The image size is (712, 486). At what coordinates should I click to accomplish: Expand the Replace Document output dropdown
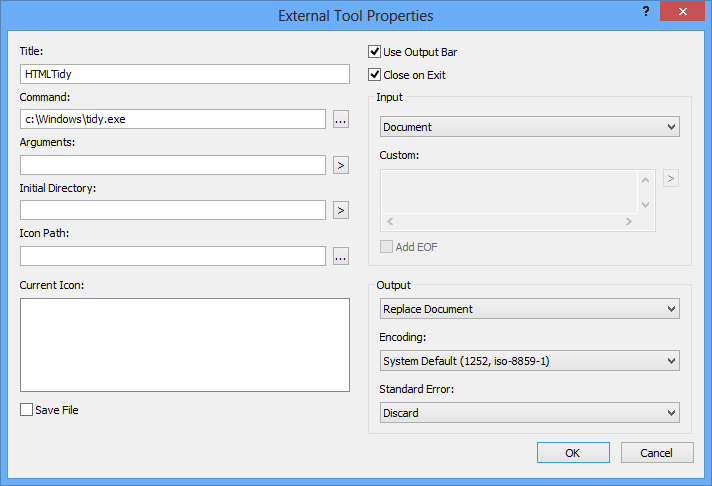pyautogui.click(x=529, y=309)
